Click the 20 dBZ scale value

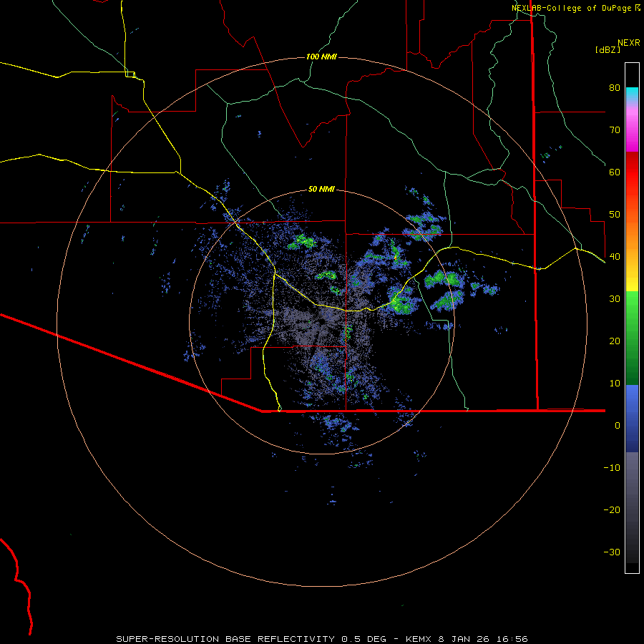[615, 341]
